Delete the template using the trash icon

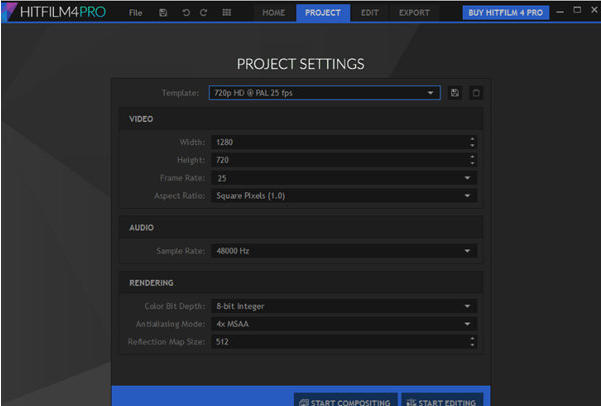(476, 93)
